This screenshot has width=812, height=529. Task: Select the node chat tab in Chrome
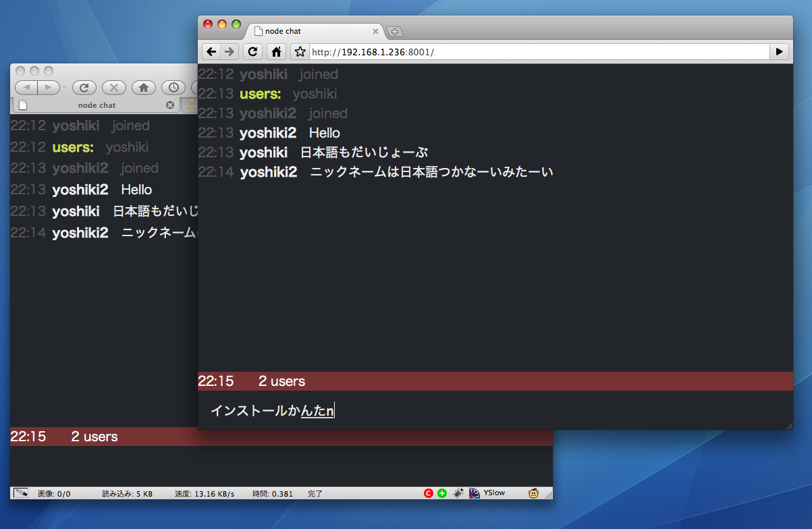coord(310,31)
